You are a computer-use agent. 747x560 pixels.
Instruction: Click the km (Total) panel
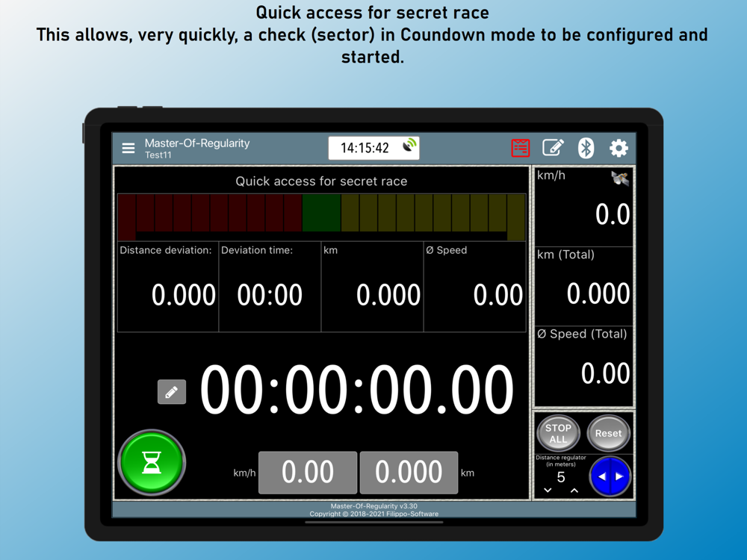[584, 286]
